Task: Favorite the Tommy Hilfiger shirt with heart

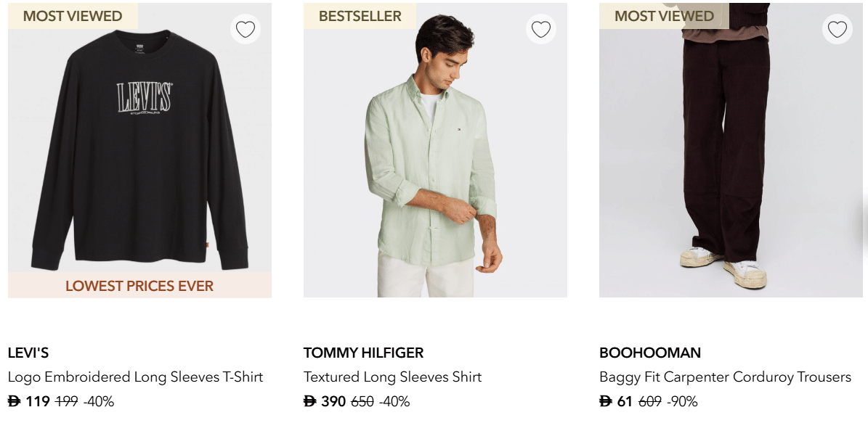Action: 541,30
